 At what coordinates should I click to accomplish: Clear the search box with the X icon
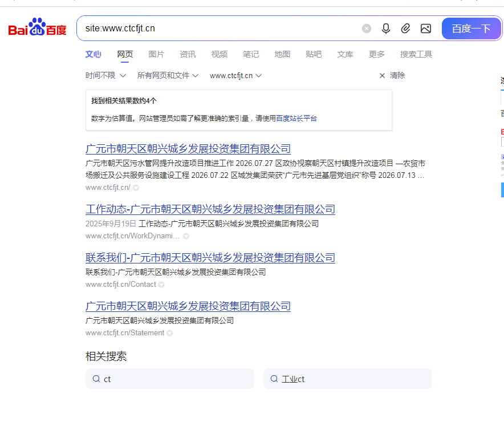[x=367, y=29]
